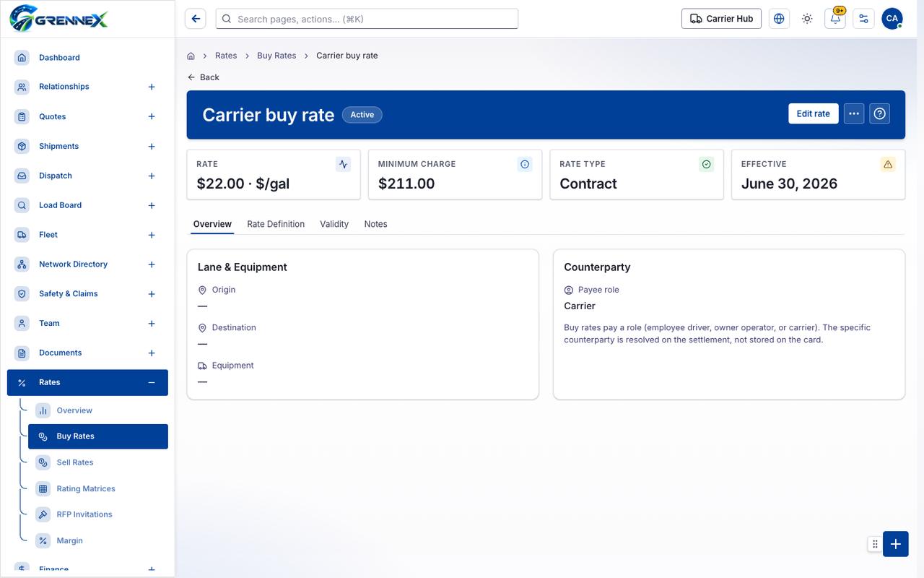Click the drag handle beside plus button
Screen dimensions: 924x578
875,544
